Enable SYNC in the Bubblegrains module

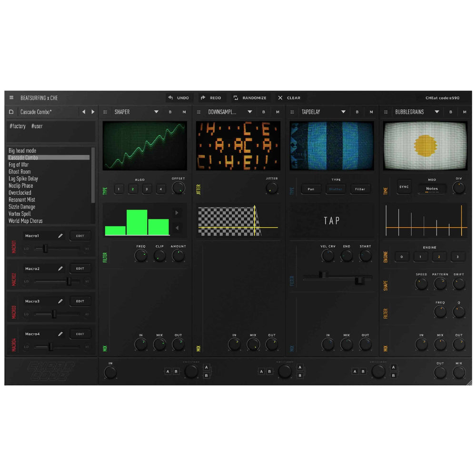tap(404, 188)
